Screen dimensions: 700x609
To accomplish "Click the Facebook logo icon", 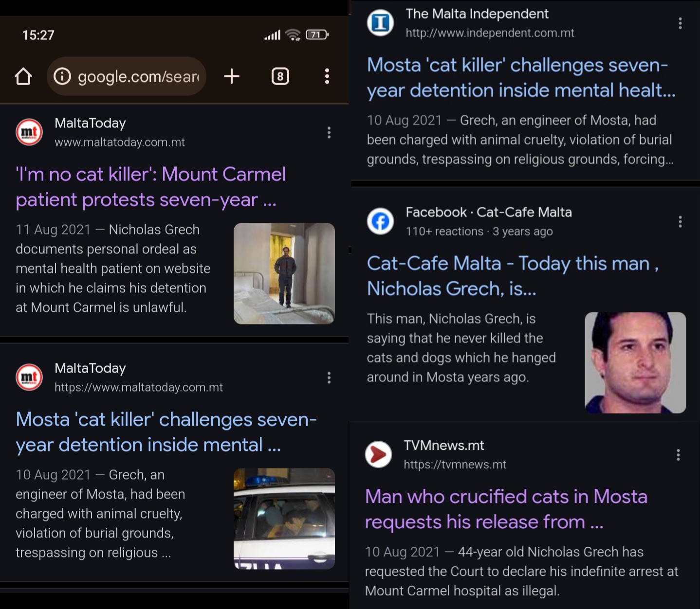I will 380,221.
